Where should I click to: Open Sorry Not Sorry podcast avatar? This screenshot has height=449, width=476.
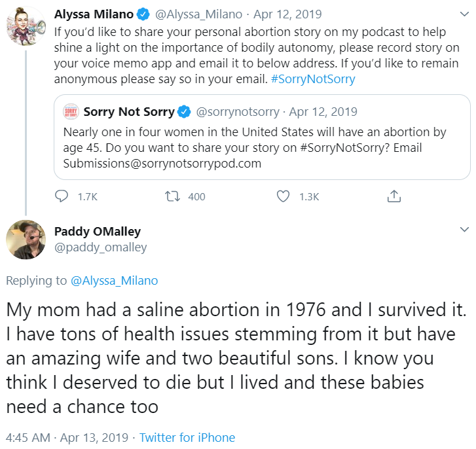[71, 112]
